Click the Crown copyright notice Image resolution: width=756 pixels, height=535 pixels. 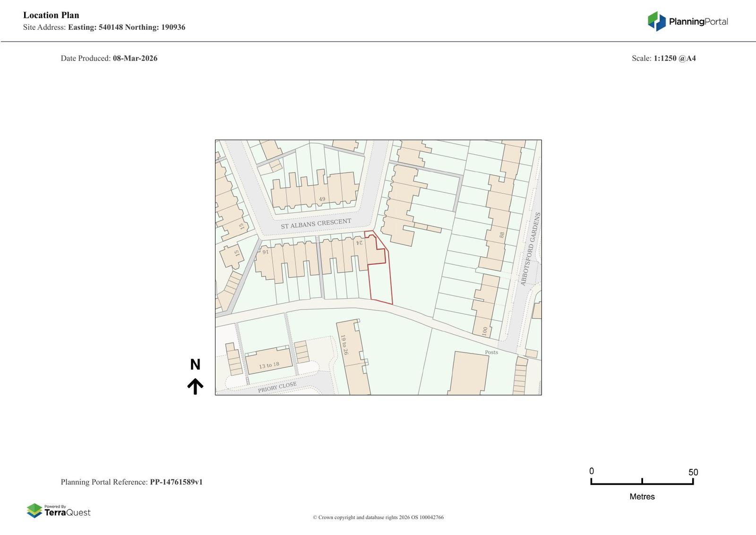tap(378, 517)
